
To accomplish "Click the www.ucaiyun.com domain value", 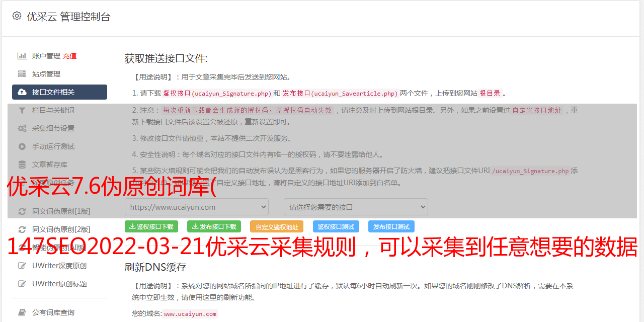I will pos(190,313).
